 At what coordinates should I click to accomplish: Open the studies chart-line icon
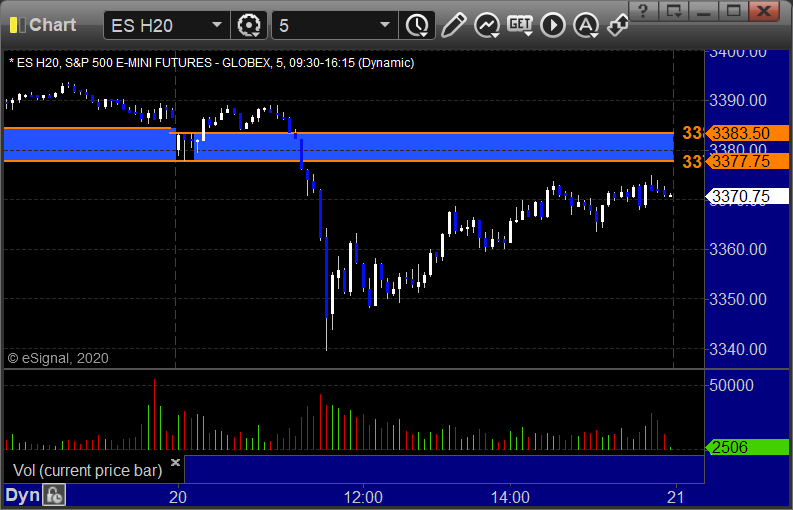pos(487,25)
